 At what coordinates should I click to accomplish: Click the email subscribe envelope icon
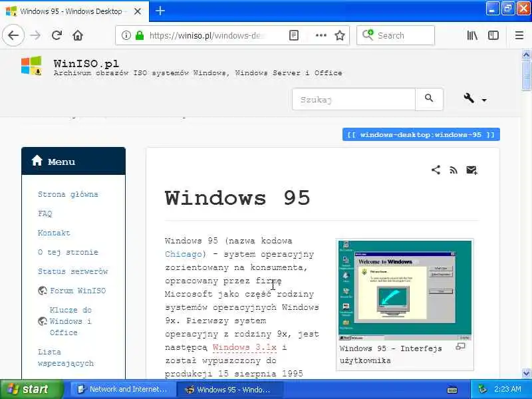[x=471, y=170]
